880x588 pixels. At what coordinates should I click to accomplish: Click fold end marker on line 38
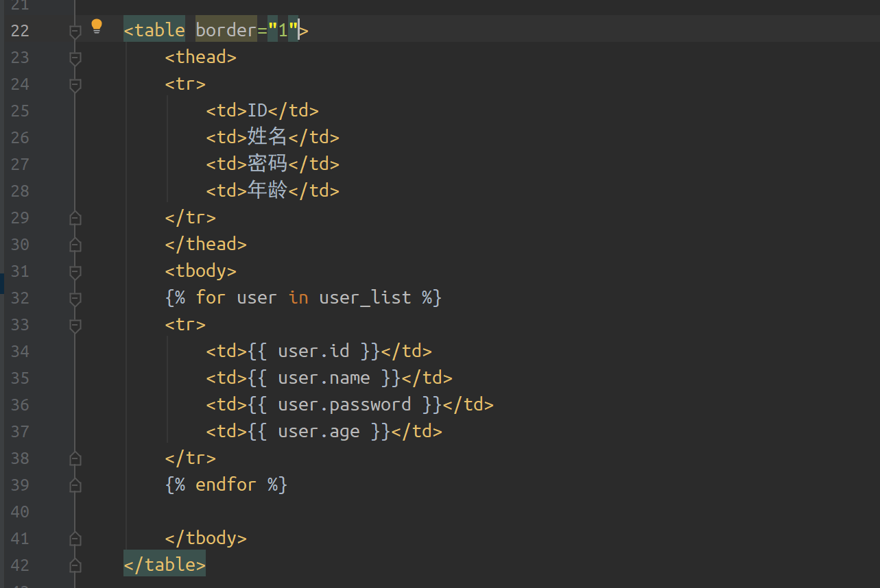[75, 458]
